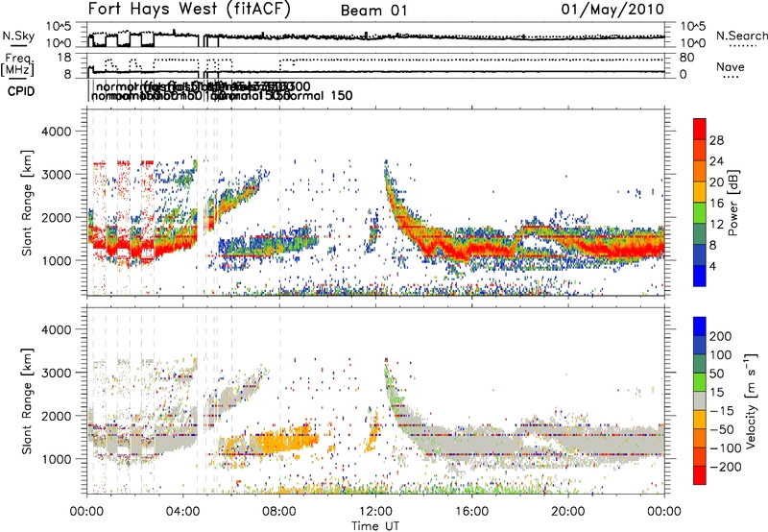Click the solid line sample under 'N.Sky'
The height and width of the screenshot is (532, 768).
(x=18, y=46)
